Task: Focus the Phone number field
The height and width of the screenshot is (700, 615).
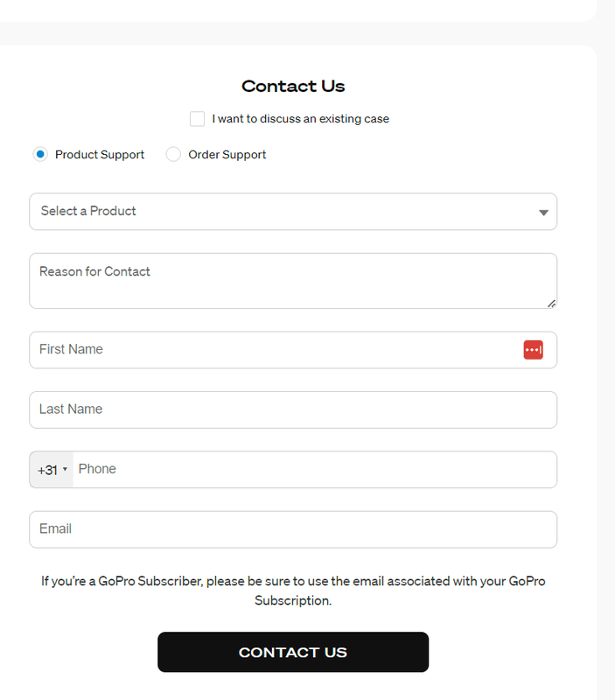Action: (313, 470)
